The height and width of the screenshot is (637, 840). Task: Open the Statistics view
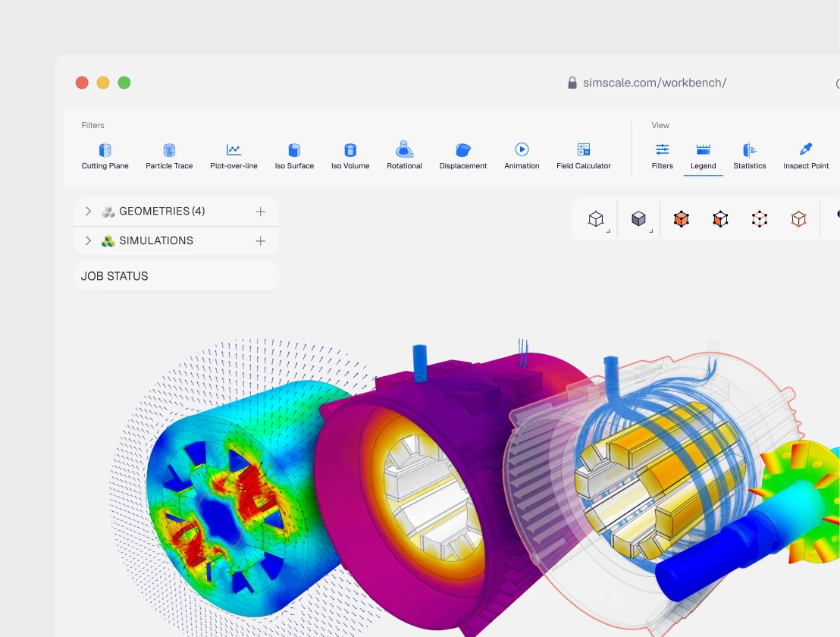click(x=750, y=156)
